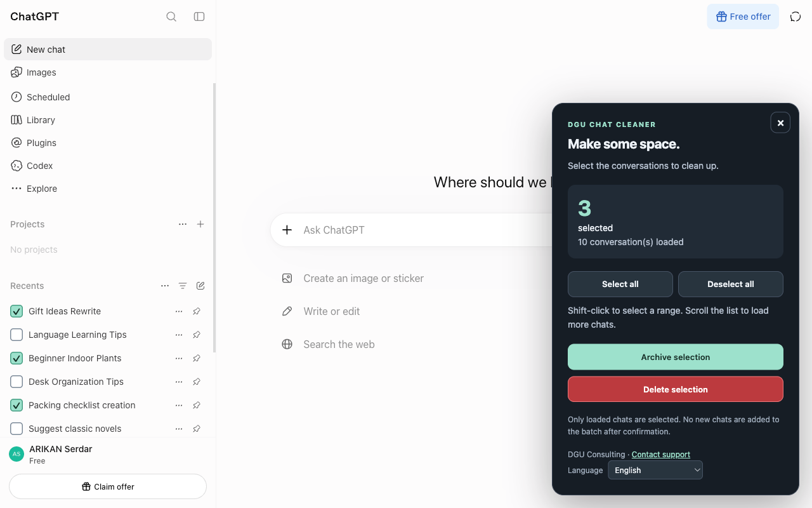Viewport: 812px width, 508px height.
Task: Collapse the sidebar with the panel icon
Action: 199,17
